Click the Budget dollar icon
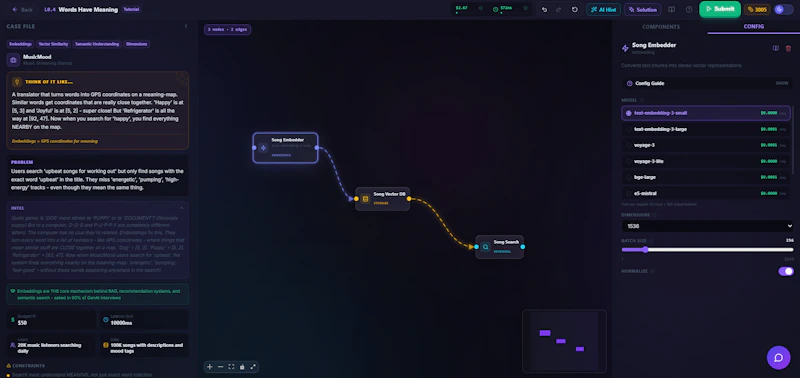Screen dimensions: 800x378 click(x=13, y=320)
